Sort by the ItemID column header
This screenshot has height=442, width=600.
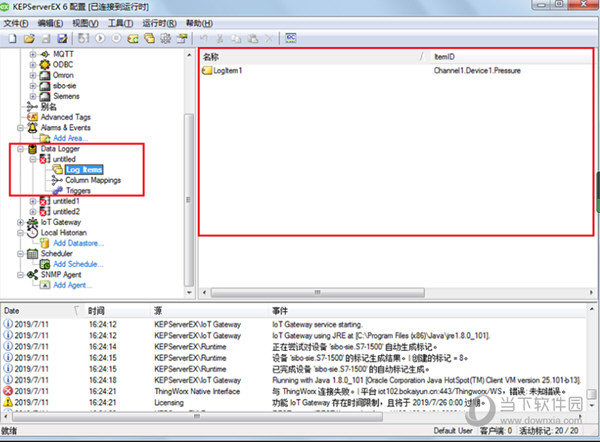click(x=512, y=57)
